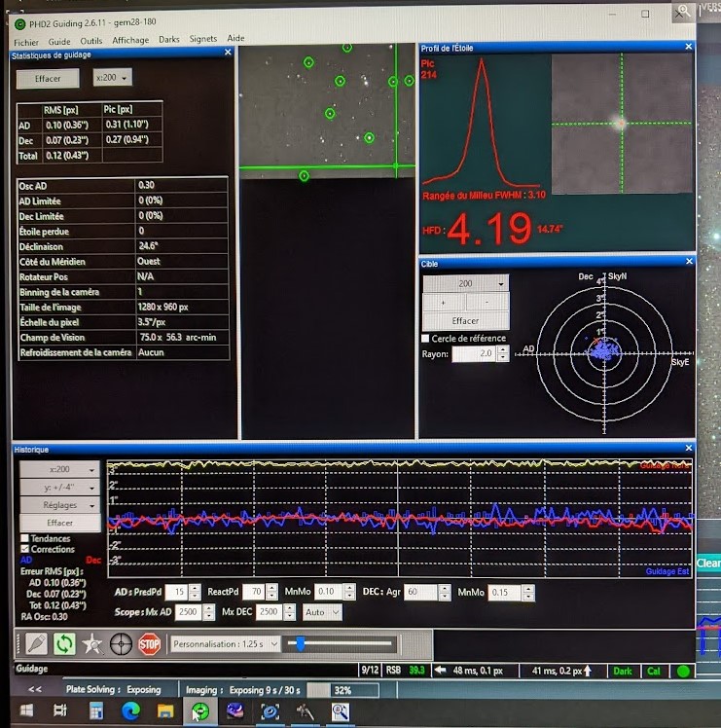The height and width of the screenshot is (728, 721).
Task: Open the Darks menu
Action: click(x=169, y=40)
